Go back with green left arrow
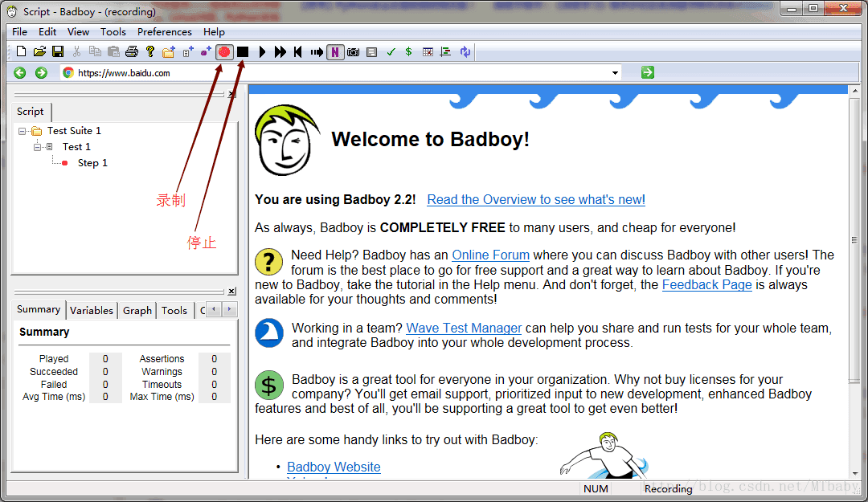Image resolution: width=868 pixels, height=502 pixels. [x=20, y=72]
